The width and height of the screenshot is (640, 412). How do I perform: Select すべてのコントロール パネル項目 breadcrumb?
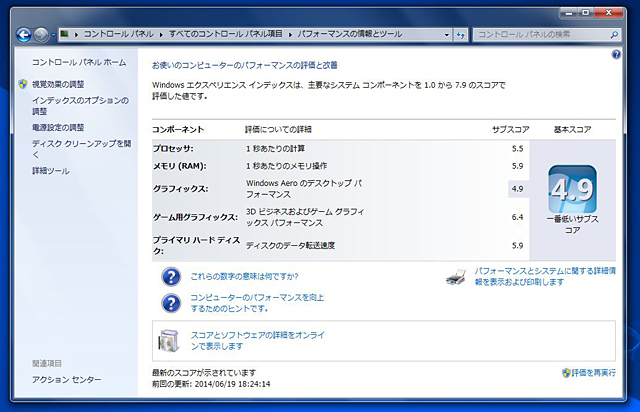pyautogui.click(x=225, y=34)
